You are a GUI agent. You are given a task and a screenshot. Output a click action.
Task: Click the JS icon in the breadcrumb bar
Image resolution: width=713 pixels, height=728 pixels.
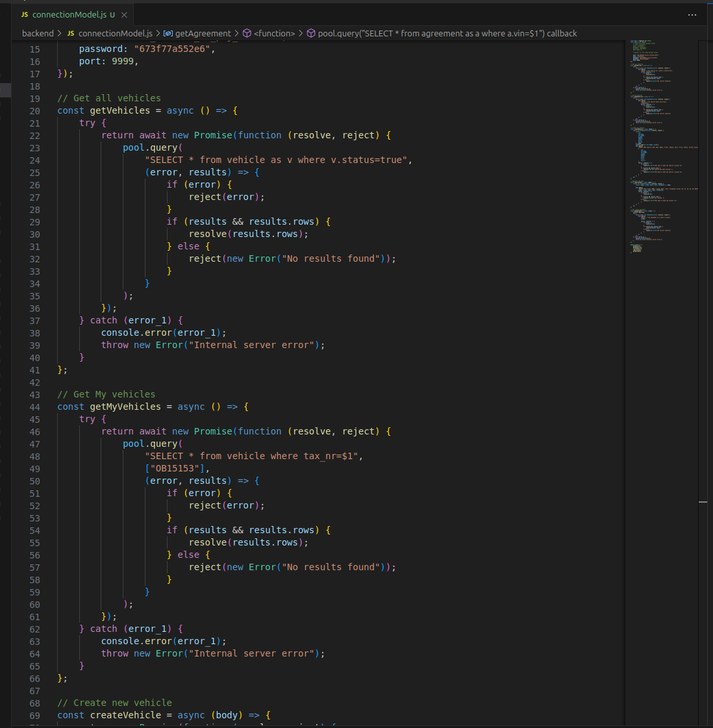click(71, 33)
